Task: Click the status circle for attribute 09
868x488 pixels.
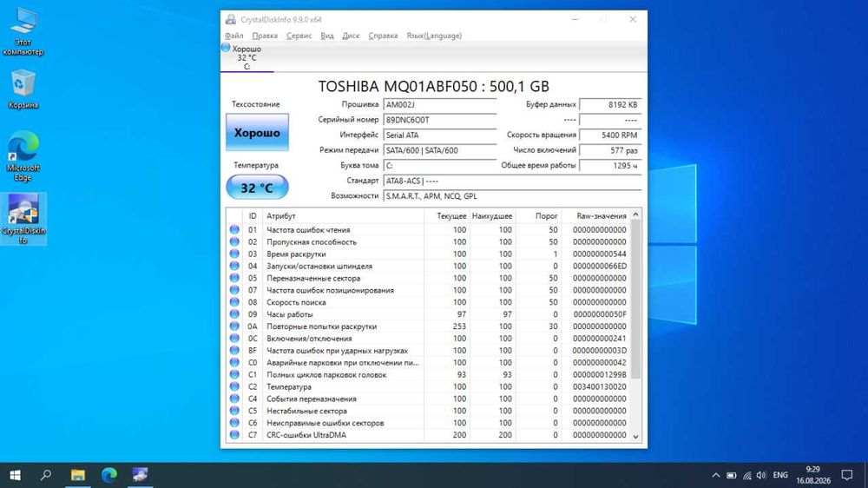Action: 234,314
